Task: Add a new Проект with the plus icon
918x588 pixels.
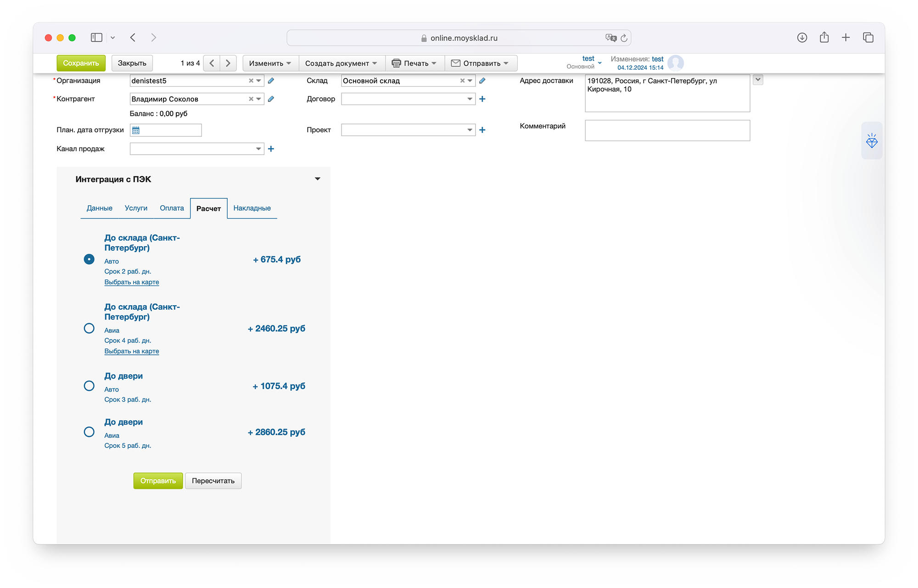Action: pyautogui.click(x=482, y=130)
